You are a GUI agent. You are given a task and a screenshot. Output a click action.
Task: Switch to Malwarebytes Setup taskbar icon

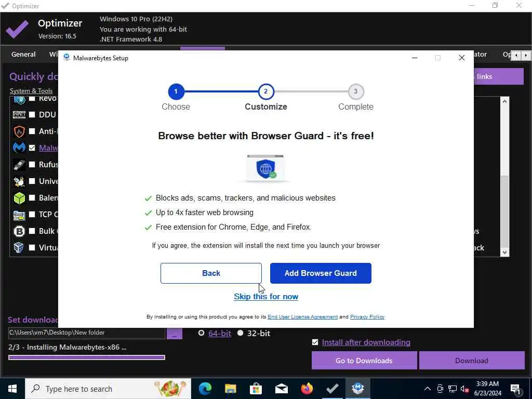point(358,389)
